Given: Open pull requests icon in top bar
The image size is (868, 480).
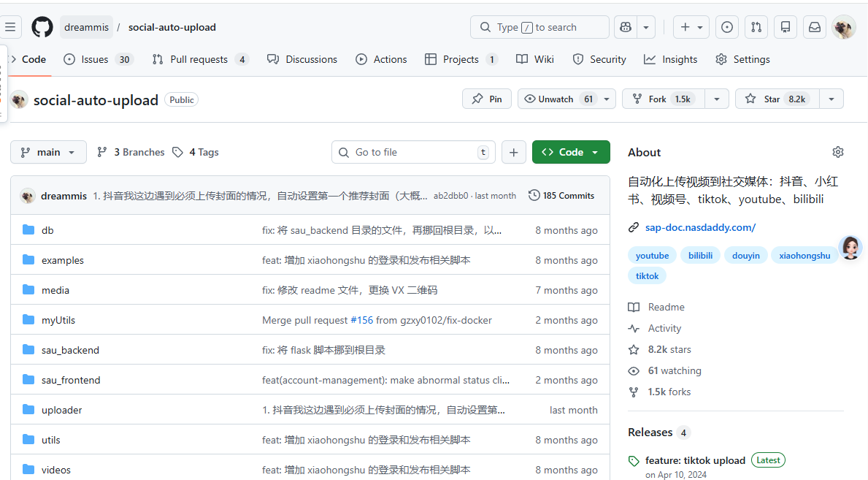Looking at the screenshot, I should tap(756, 28).
